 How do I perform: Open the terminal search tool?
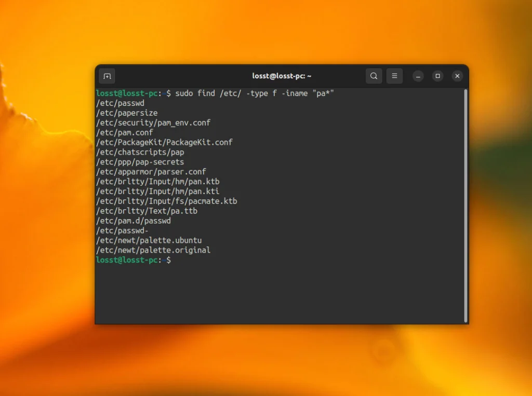(x=374, y=76)
